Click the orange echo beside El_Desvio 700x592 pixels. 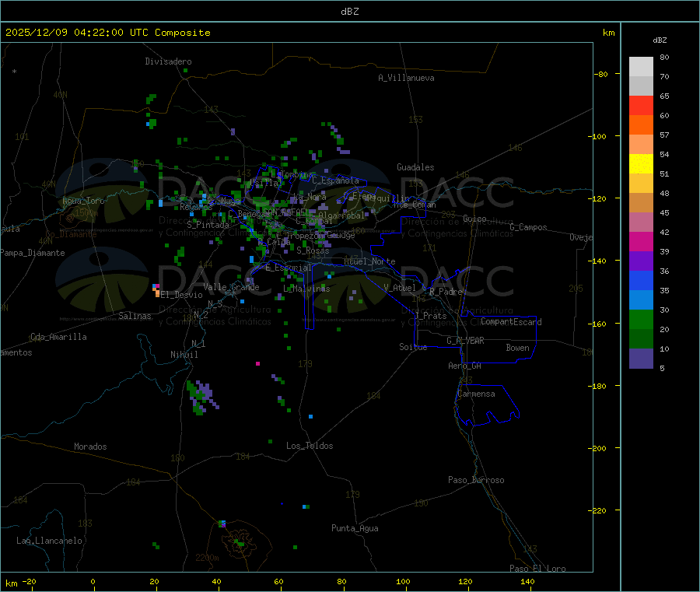pos(157,292)
